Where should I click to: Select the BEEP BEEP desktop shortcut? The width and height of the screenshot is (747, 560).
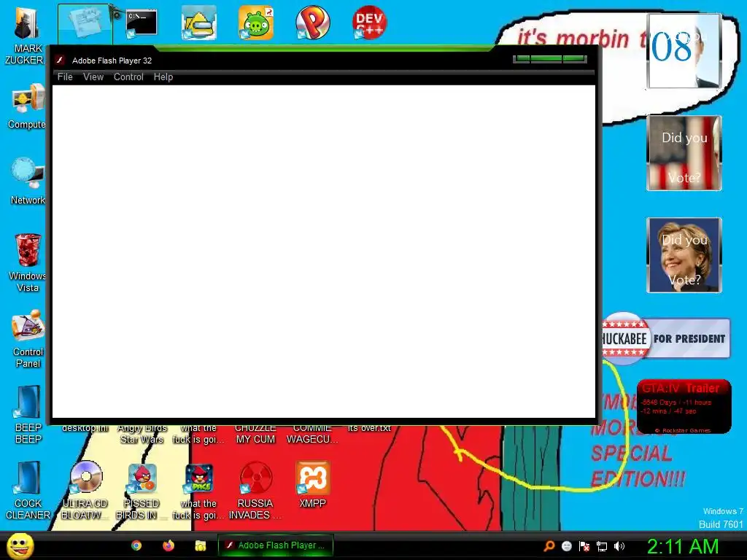pyautogui.click(x=28, y=415)
